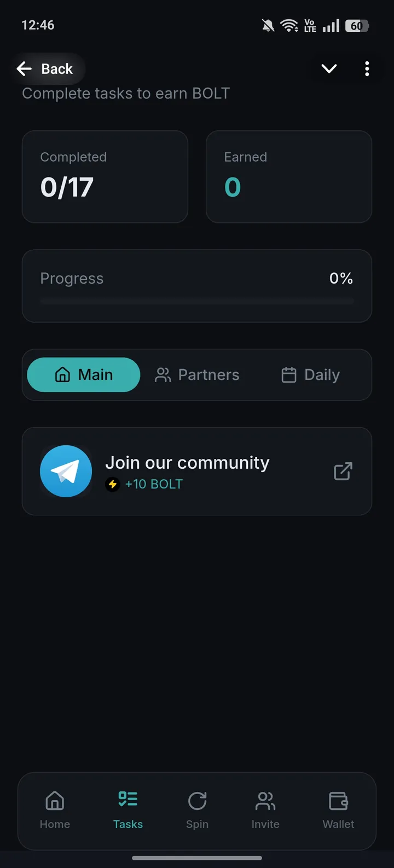Switch to the Daily tasks tab

coord(310,375)
